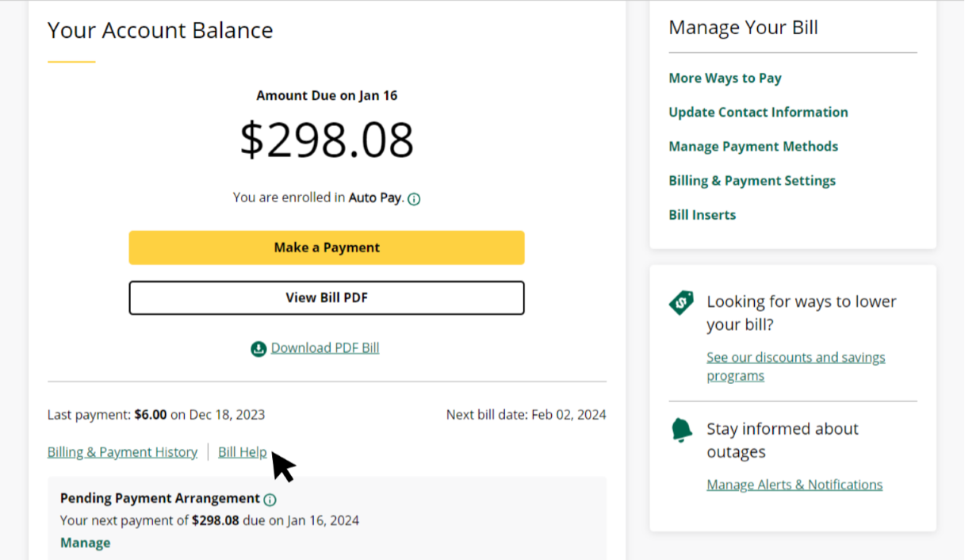Image resolution: width=980 pixels, height=560 pixels.
Task: Click the green bell outage icon
Action: point(681,430)
